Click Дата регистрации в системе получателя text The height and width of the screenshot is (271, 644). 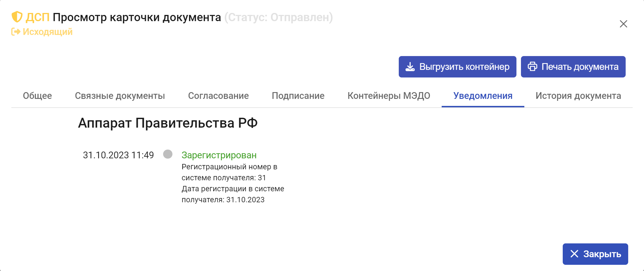click(x=233, y=194)
